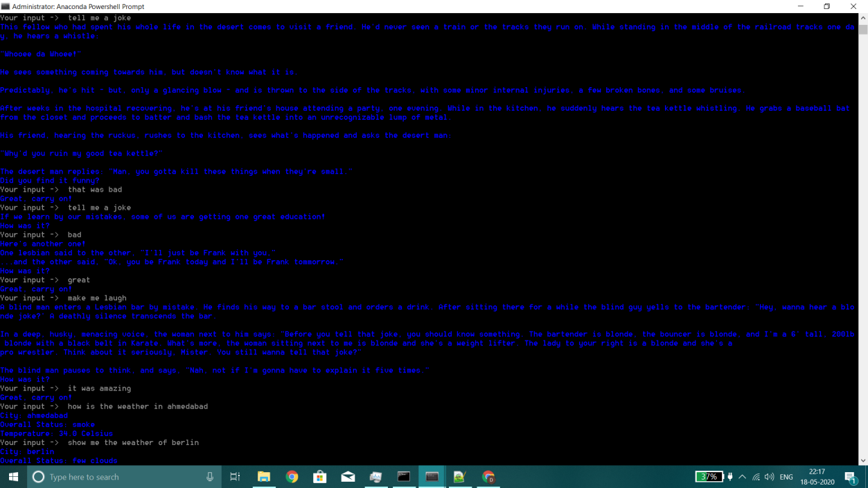Select the active Anaconda Powershell taskbar icon
Screen dimensions: 868x488
click(x=432, y=477)
